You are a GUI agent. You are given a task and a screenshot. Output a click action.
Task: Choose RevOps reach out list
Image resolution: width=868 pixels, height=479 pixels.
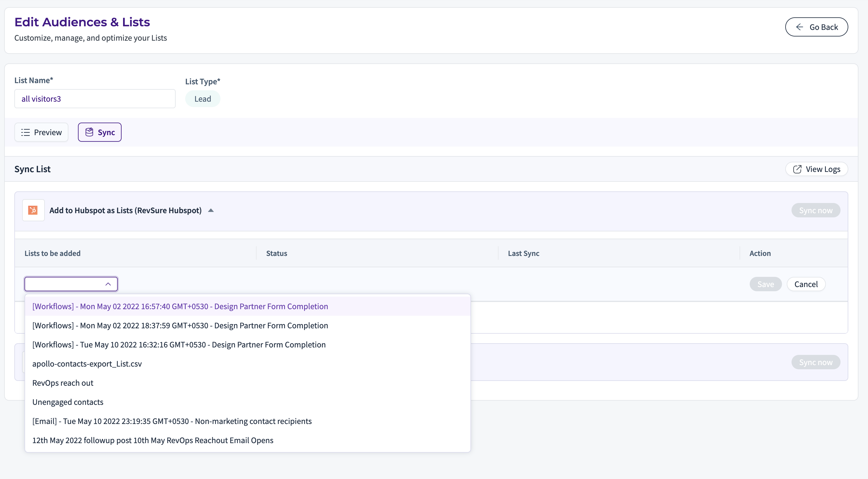(248, 383)
